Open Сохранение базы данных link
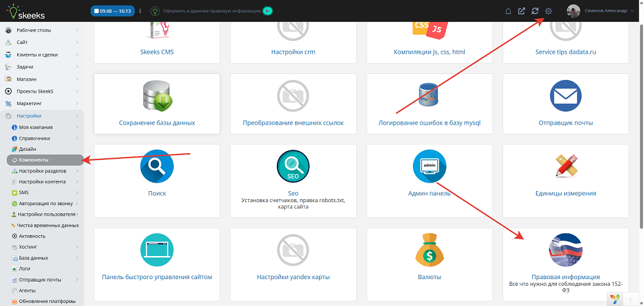 click(x=157, y=123)
